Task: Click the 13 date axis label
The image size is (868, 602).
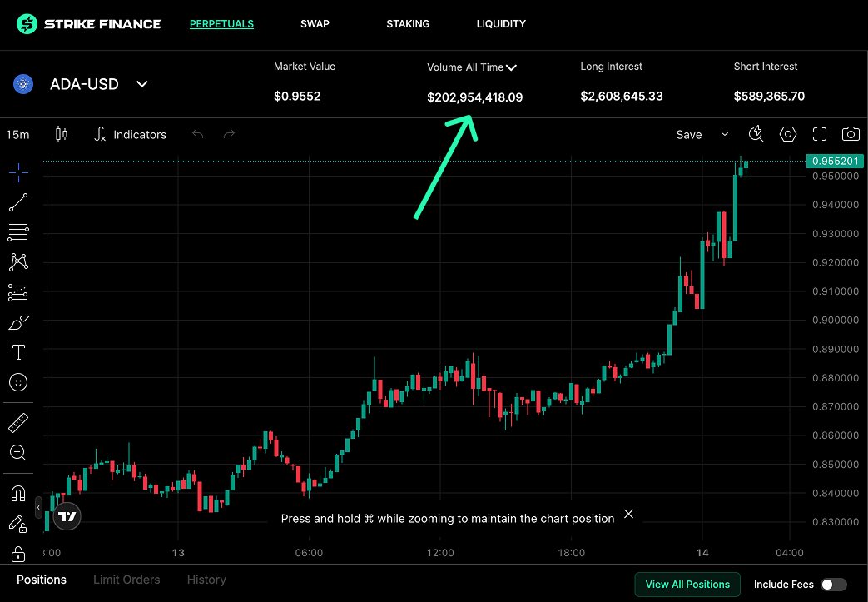Action: point(178,553)
